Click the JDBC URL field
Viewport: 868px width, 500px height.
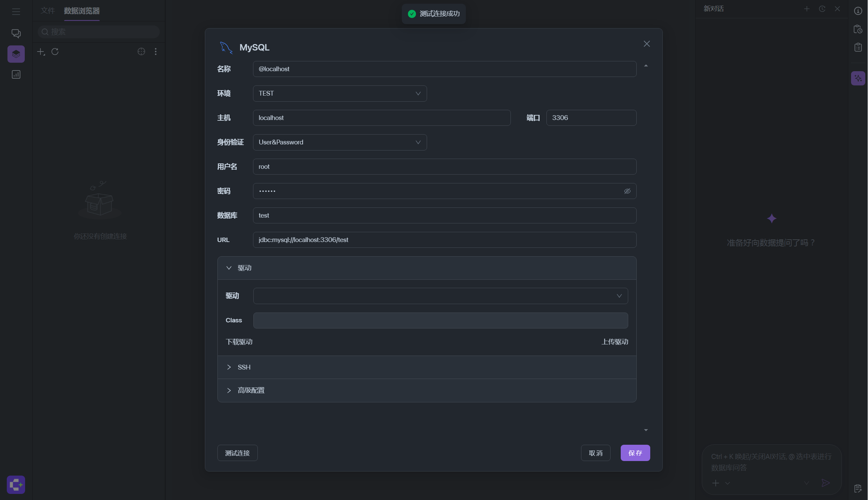[x=445, y=240]
